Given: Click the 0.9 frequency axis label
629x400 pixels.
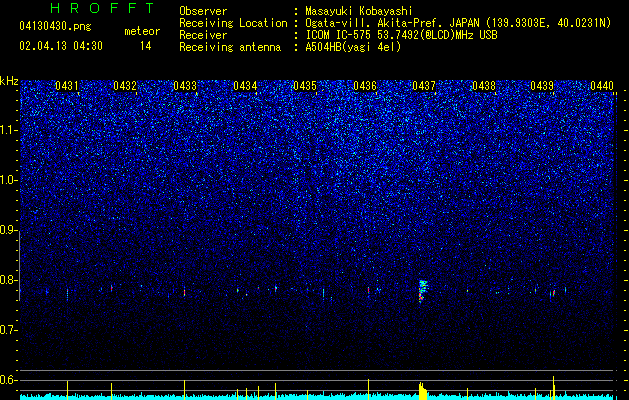Looking at the screenshot, I should tap(8, 230).
